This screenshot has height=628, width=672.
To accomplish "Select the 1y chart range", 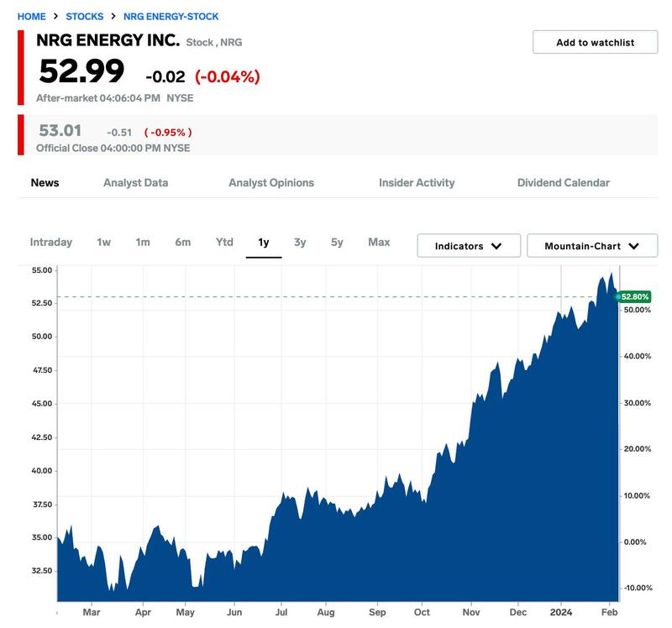I will pos(264,243).
